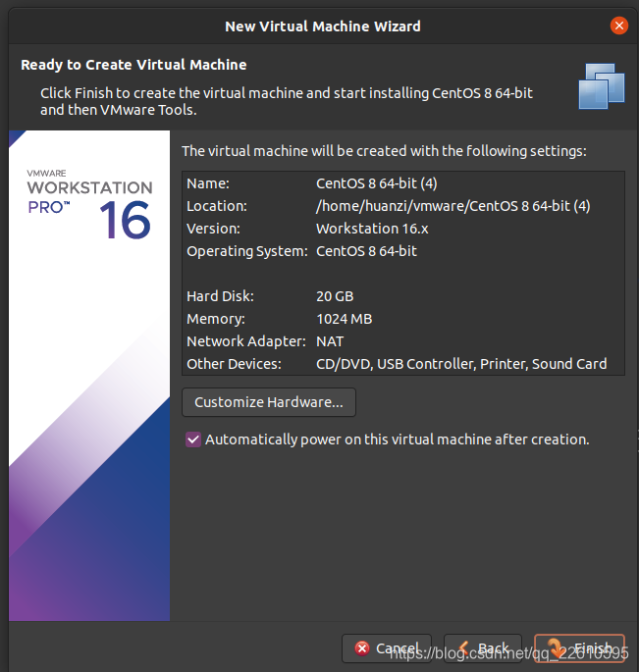Click the 'Name:' label in settings list

208,183
